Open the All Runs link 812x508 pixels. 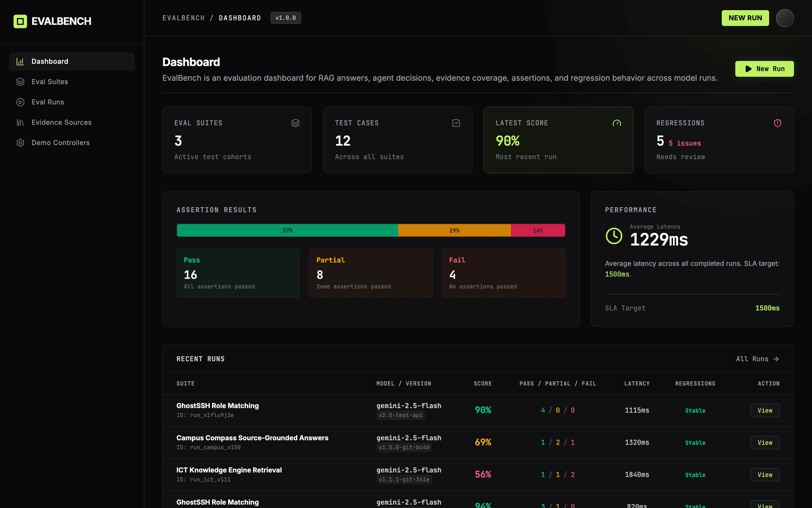757,359
